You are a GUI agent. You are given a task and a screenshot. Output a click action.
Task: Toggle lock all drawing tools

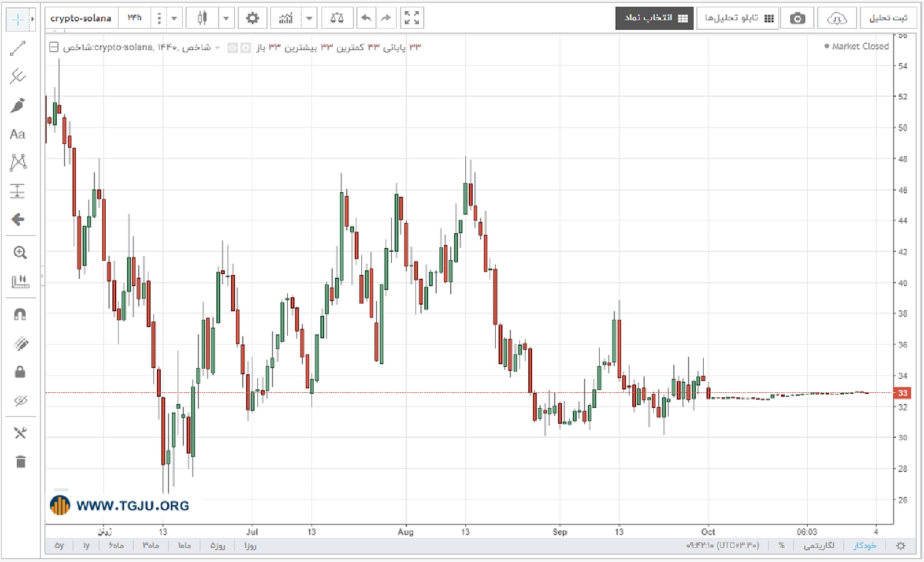click(x=20, y=372)
